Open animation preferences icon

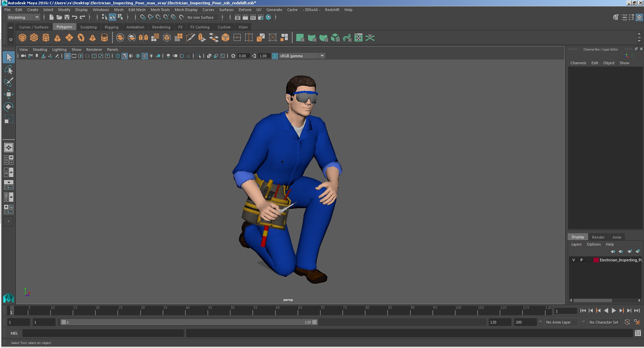coord(637,322)
